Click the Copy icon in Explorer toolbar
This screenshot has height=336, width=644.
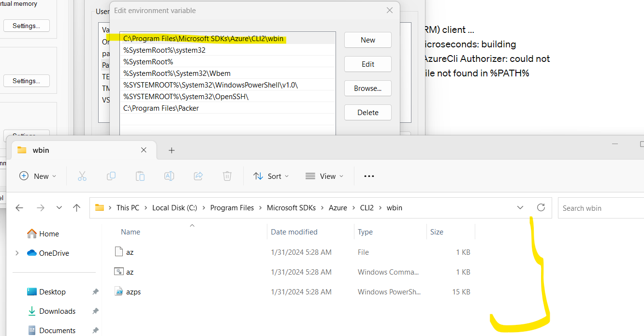point(111,176)
